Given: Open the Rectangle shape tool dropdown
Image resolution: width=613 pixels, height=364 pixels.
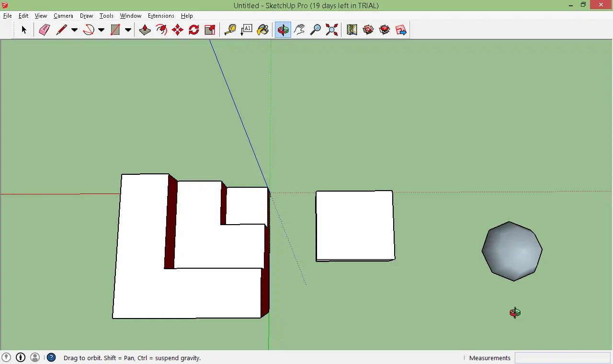Looking at the screenshot, I should pos(128,30).
